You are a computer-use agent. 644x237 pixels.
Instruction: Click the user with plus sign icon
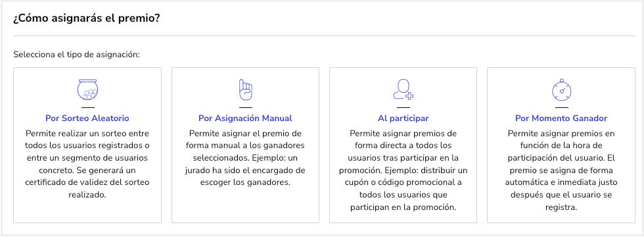tap(403, 90)
